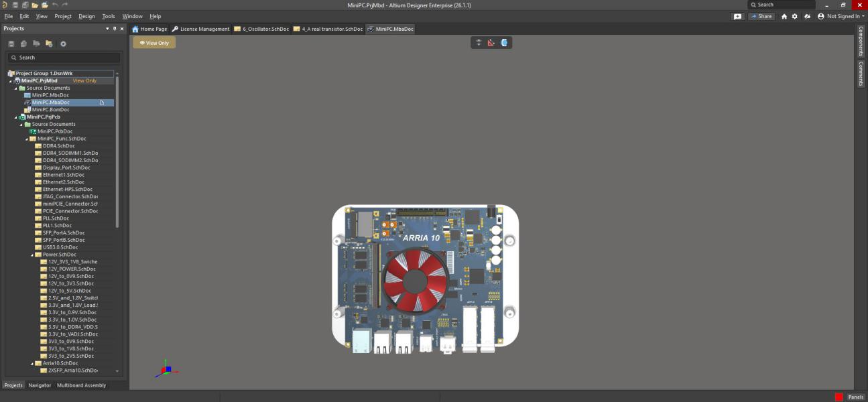Switch to the 6_Oscillator.SchDoc tab
Image resolution: width=868 pixels, height=402 pixels.
tap(262, 29)
